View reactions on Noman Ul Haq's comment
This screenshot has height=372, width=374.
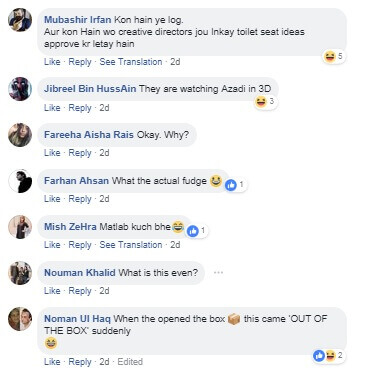(329, 356)
